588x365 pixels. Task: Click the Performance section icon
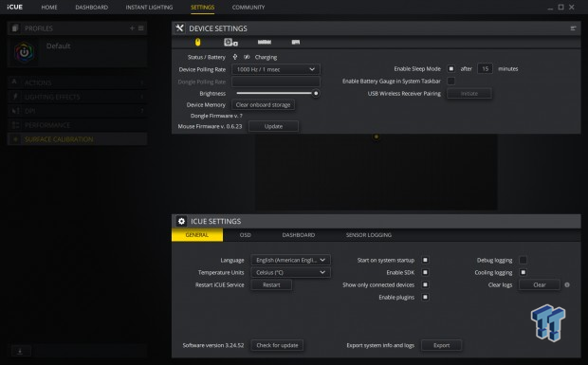[x=15, y=125]
